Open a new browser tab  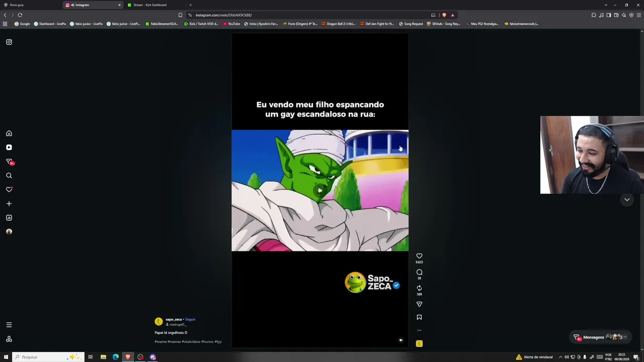[191, 5]
